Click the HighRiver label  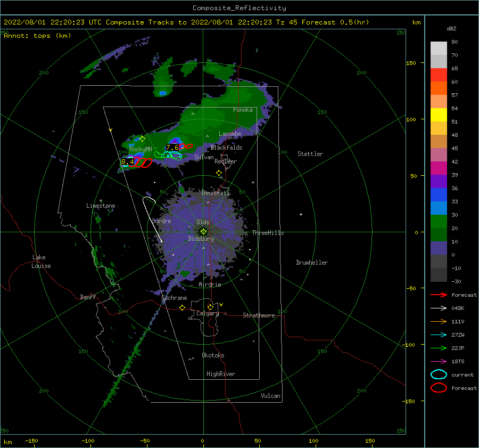pos(221,374)
